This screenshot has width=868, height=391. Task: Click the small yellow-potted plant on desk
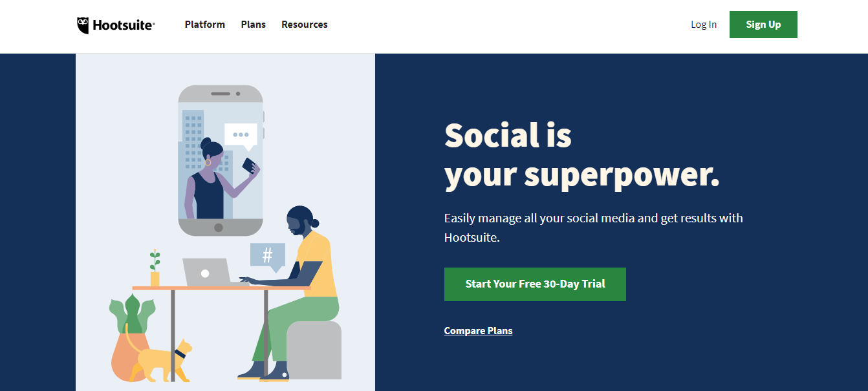(155, 269)
